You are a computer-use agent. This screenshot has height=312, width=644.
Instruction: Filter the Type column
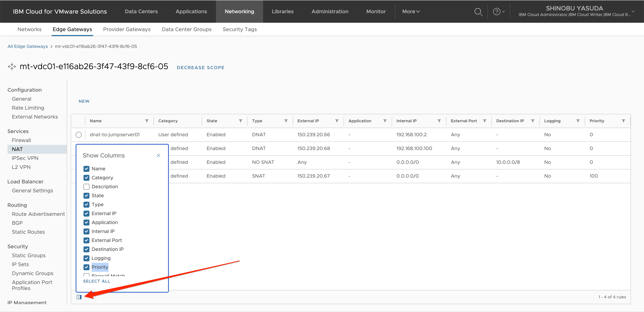286,121
